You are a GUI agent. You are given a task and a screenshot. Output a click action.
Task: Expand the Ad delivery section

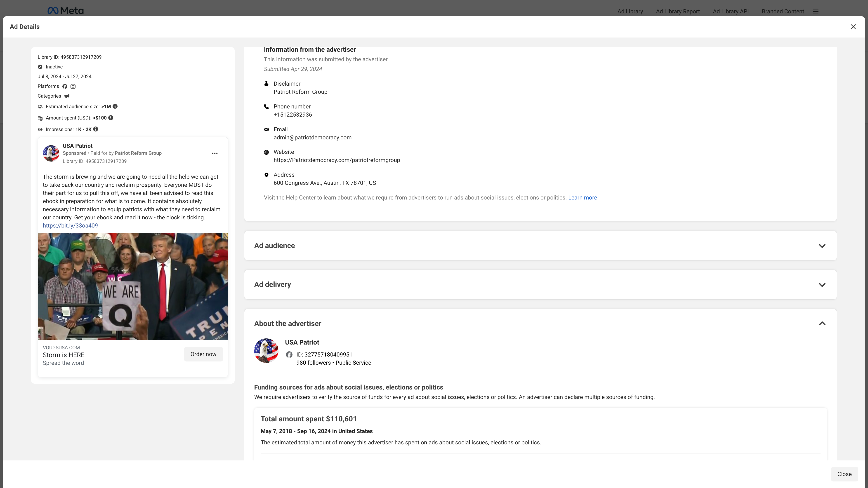pyautogui.click(x=822, y=285)
